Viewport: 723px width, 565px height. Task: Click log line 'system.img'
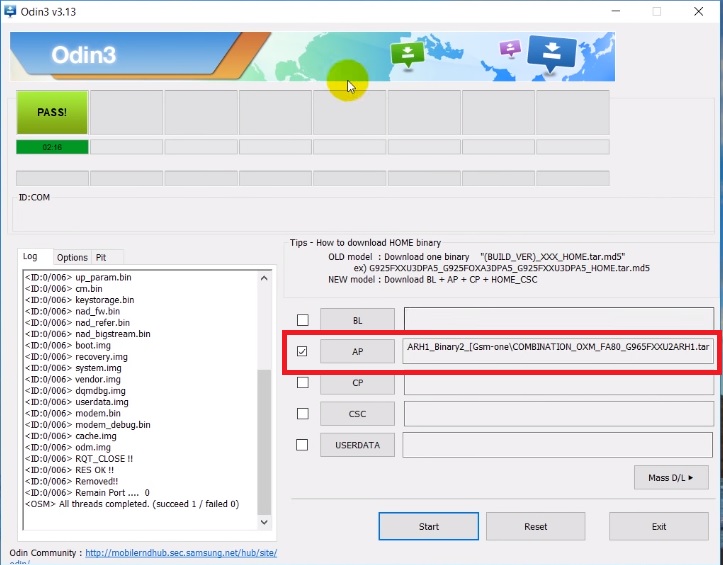(73, 368)
